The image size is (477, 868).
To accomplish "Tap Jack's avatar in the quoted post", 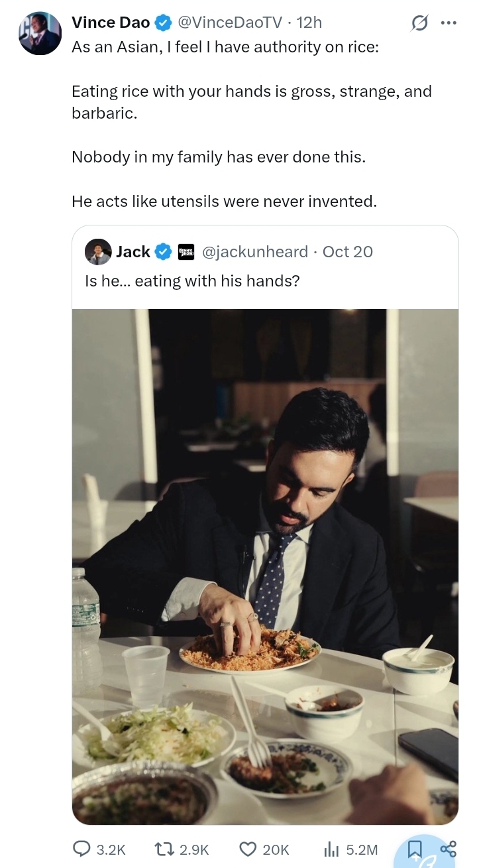I will [98, 252].
